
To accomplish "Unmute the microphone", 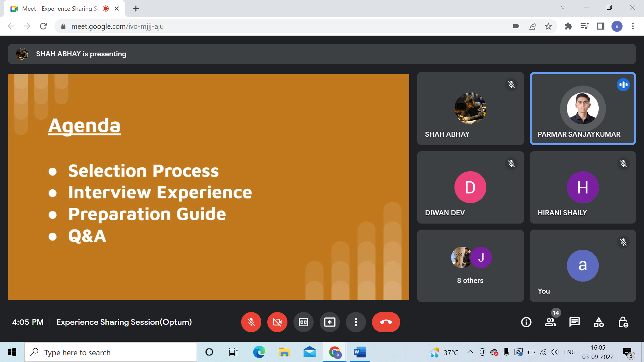I will coord(251,322).
